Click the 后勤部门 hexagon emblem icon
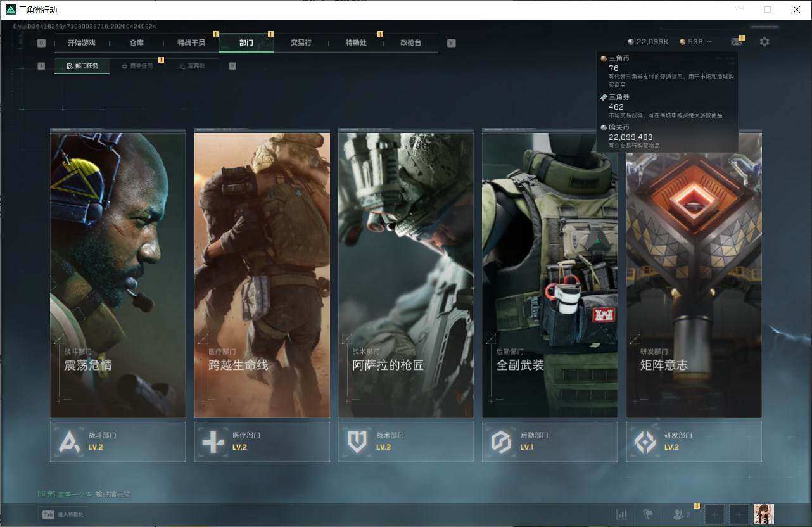 tap(501, 441)
